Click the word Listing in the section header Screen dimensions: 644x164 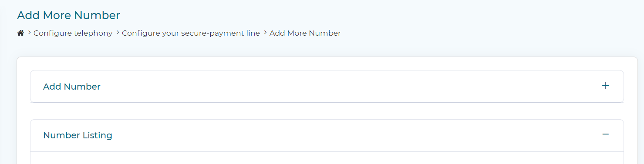[97, 135]
